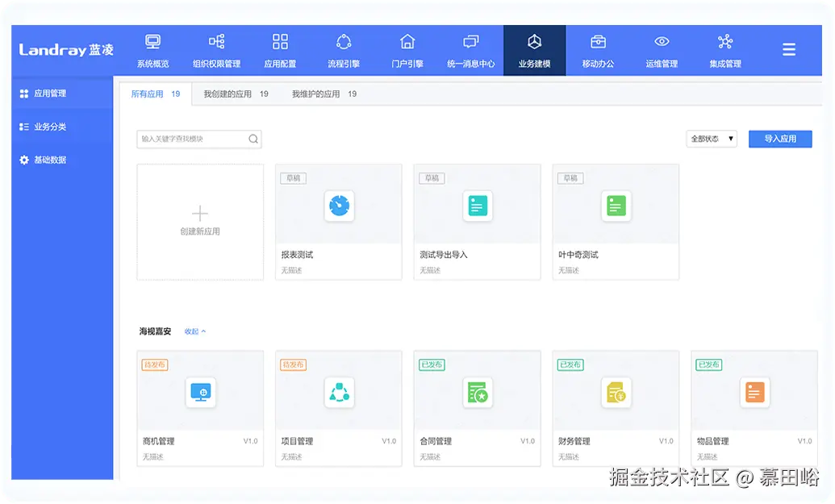Image resolution: width=835 pixels, height=504 pixels.
Task: Open the 财务管理 app icon
Action: click(616, 393)
